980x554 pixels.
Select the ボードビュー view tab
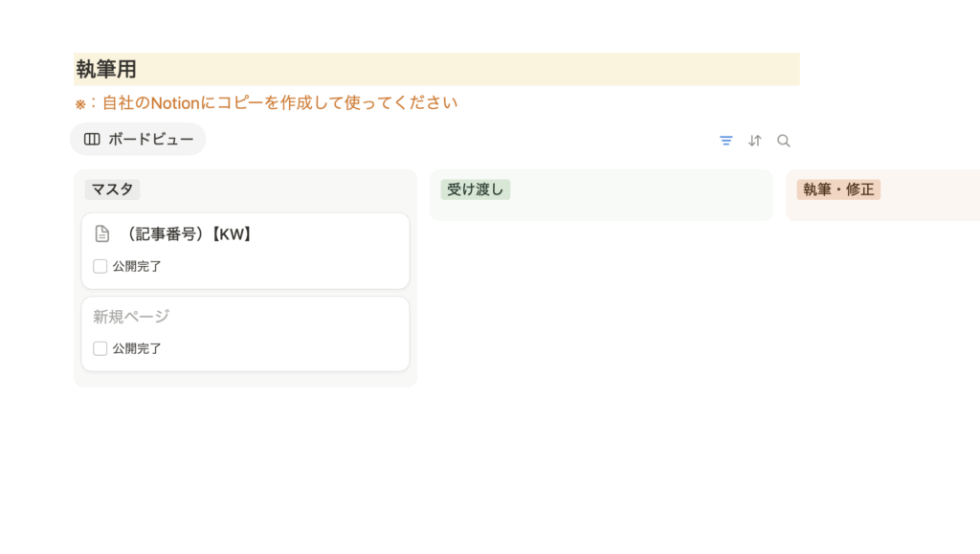(138, 140)
